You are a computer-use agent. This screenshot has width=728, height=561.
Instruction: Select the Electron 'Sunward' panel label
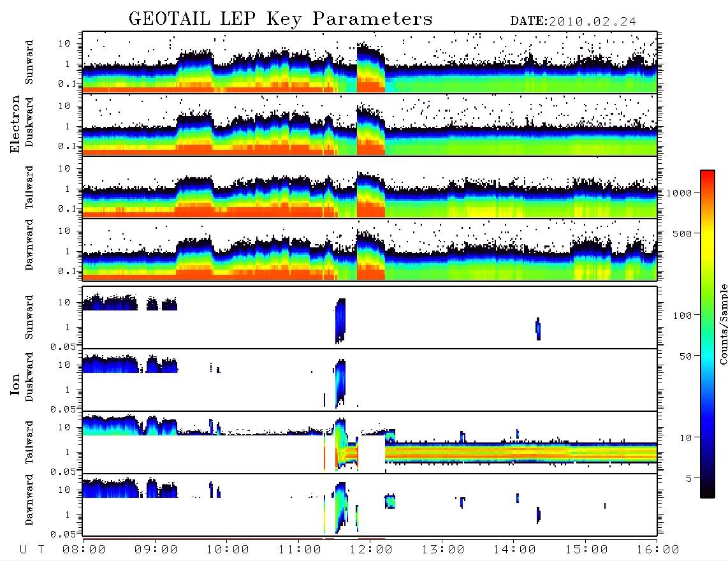tap(29, 62)
